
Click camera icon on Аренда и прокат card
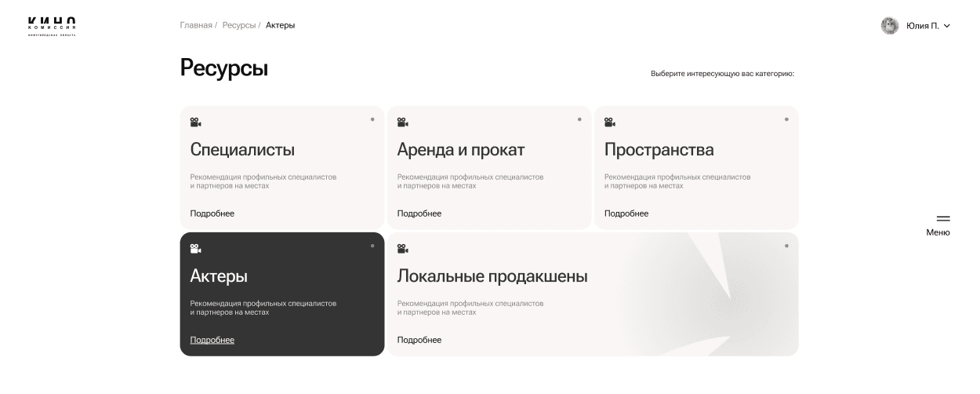(402, 122)
